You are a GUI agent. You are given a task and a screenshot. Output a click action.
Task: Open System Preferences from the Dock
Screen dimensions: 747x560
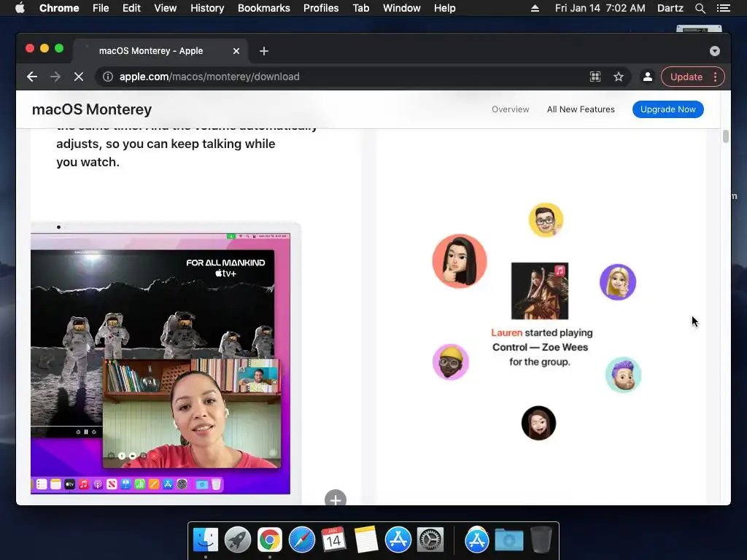click(x=430, y=540)
